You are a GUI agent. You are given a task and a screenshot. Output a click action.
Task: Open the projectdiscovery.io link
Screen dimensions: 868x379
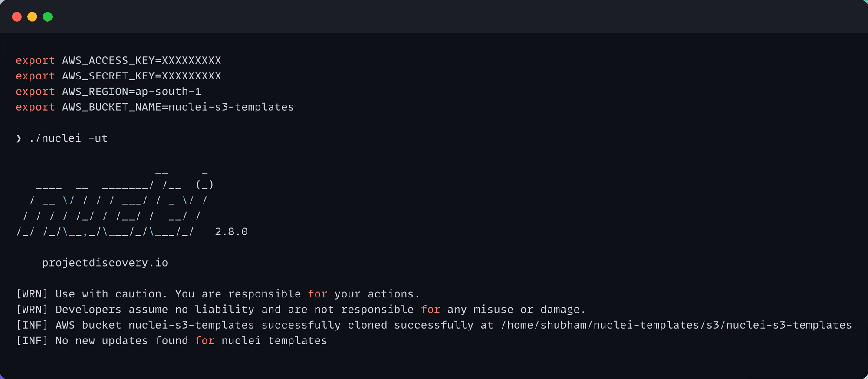coord(105,263)
